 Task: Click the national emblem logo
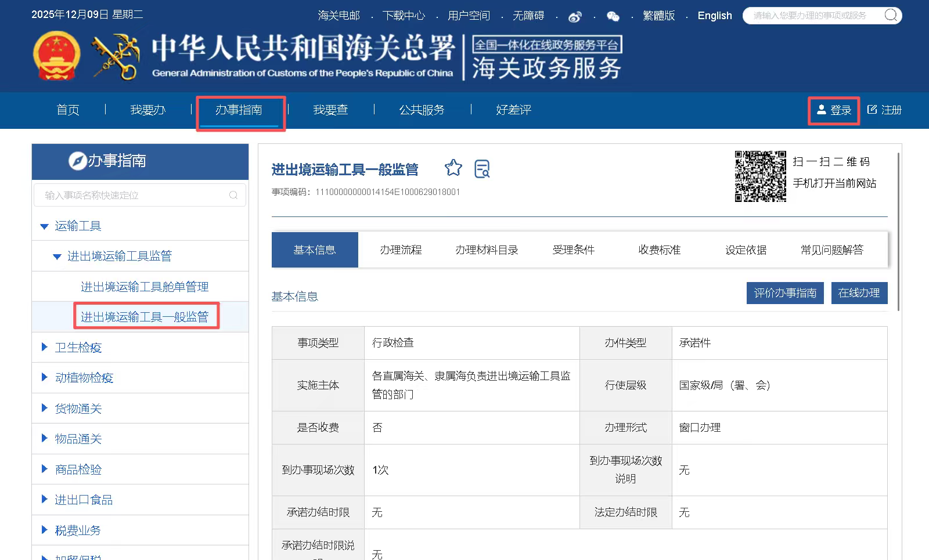tap(56, 56)
